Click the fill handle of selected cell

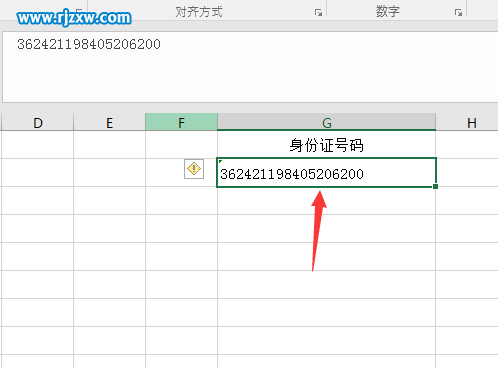coord(435,187)
